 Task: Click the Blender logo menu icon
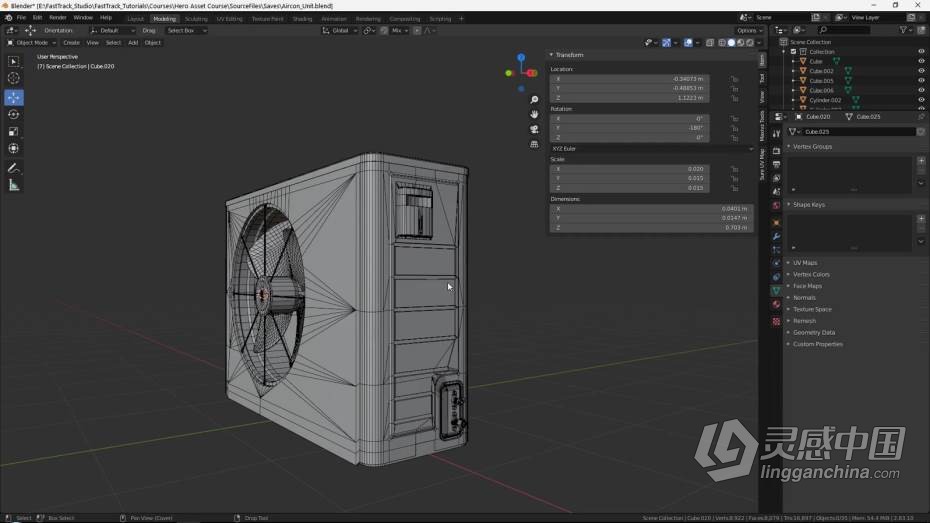click(8, 18)
